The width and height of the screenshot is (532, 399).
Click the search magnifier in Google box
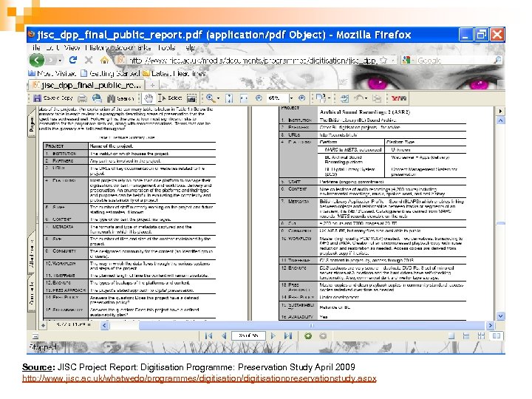click(497, 61)
